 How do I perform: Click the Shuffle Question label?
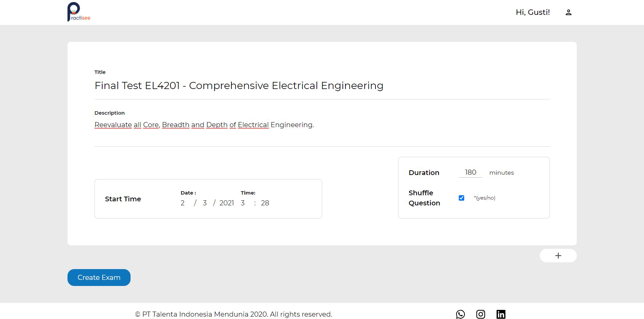[x=424, y=198]
